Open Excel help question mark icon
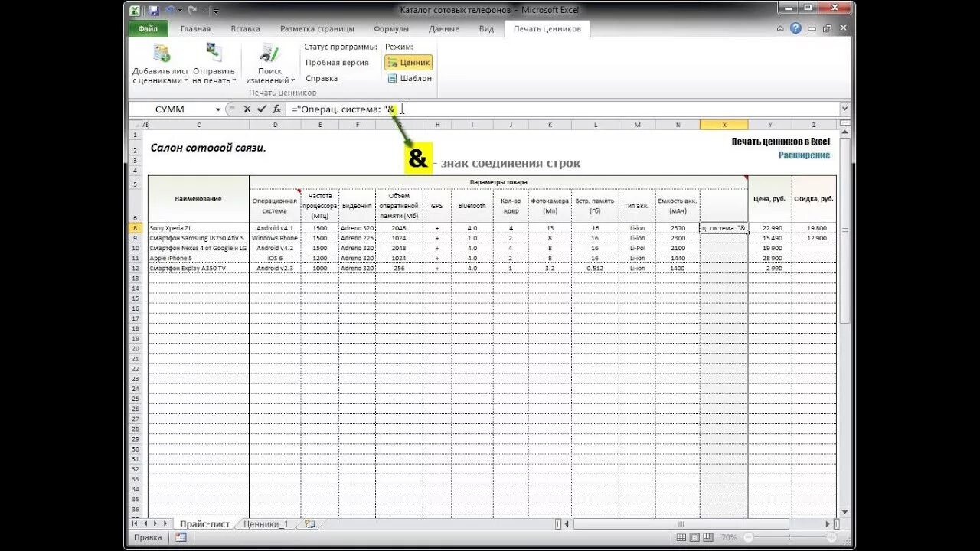 795,28
